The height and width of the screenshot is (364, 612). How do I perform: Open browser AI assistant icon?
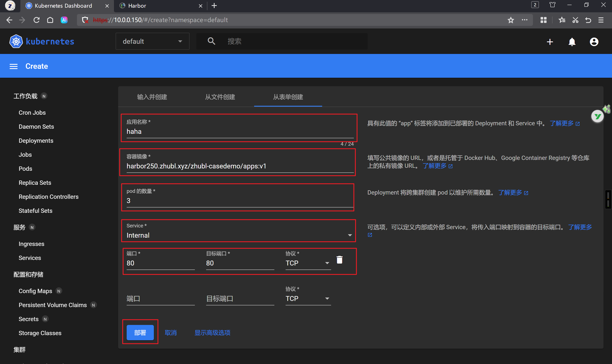[64, 20]
